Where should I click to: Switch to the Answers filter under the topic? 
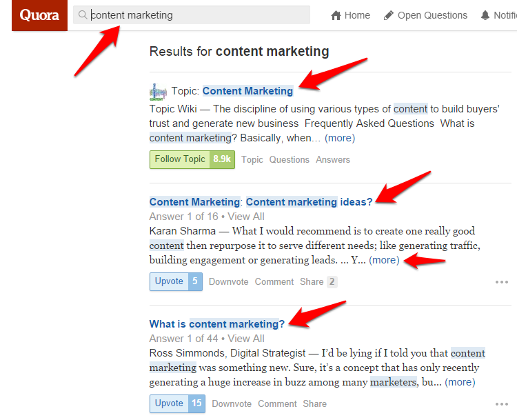(333, 160)
